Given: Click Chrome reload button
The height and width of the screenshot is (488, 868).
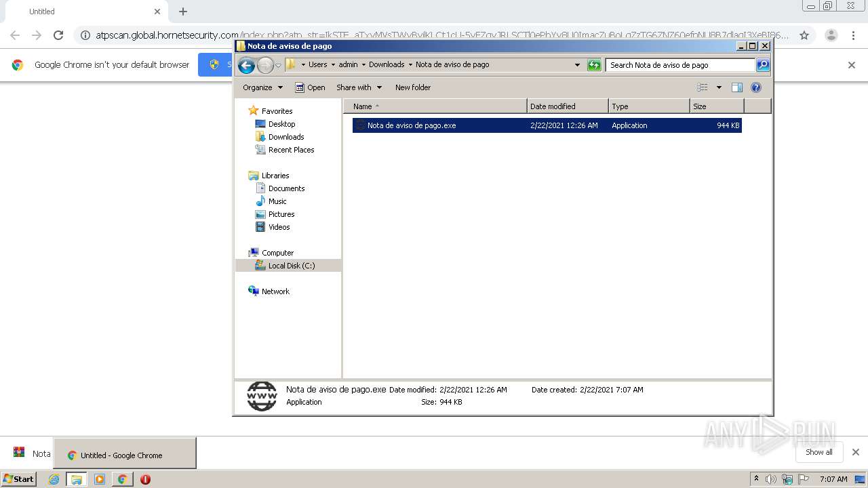Looking at the screenshot, I should [x=58, y=35].
